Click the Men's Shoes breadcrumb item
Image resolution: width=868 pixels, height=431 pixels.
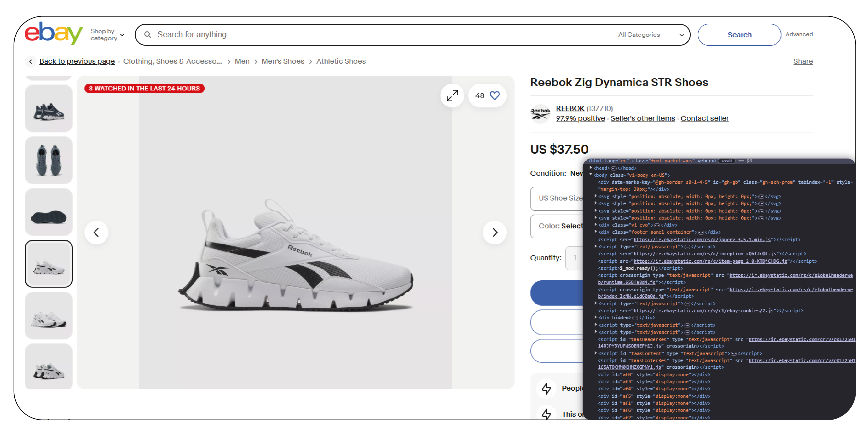click(283, 61)
